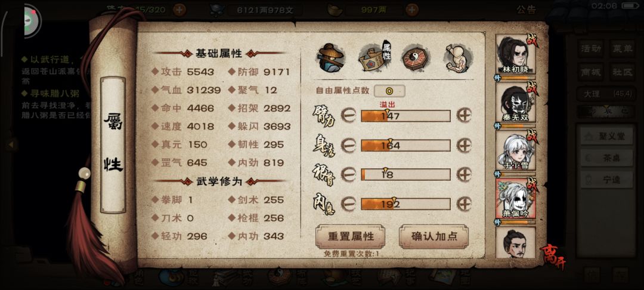644x290 pixels.
Task: Open the meridian body figure icon tab
Action: pos(457,58)
